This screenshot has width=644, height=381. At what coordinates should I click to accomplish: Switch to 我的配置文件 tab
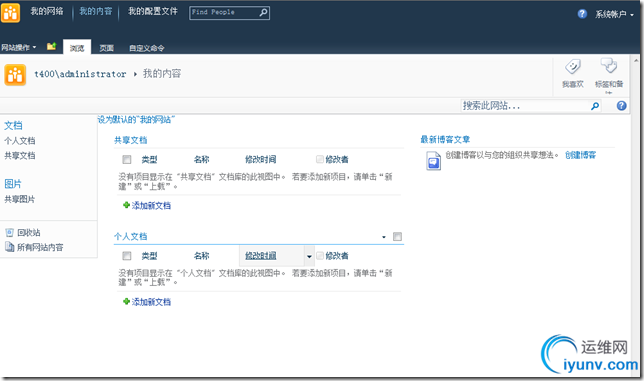[153, 11]
